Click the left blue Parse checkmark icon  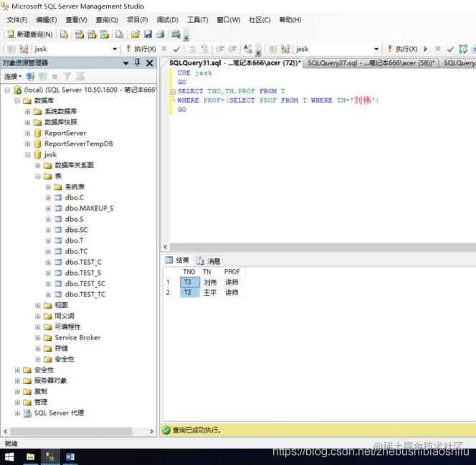click(x=176, y=49)
